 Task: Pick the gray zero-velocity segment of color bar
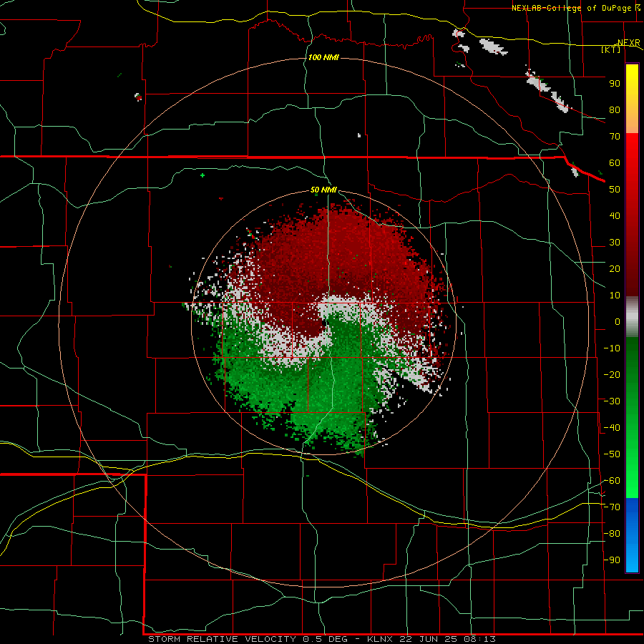pos(632,317)
